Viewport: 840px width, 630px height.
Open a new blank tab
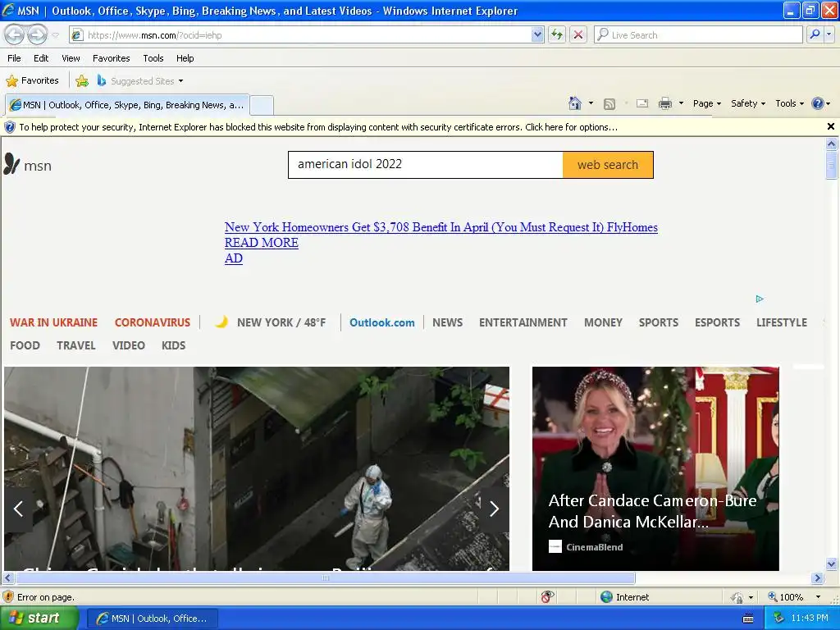(262, 106)
